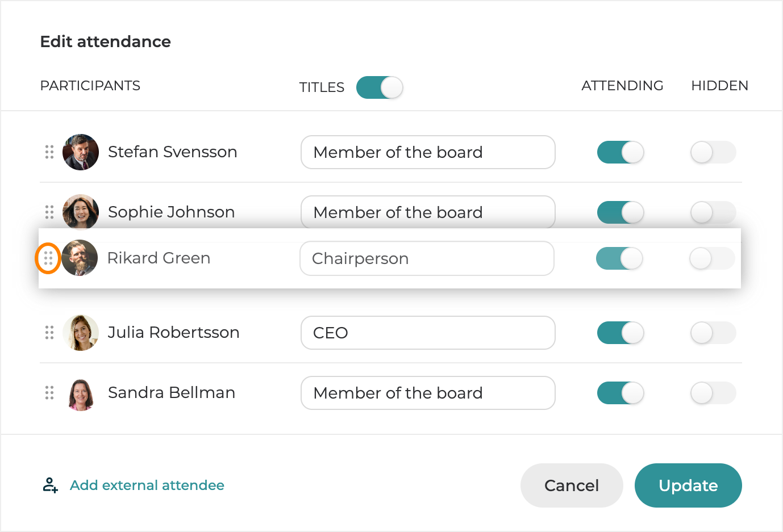Click Stefan Svensson's profile photo
Image resolution: width=783 pixels, height=532 pixels.
tap(81, 152)
